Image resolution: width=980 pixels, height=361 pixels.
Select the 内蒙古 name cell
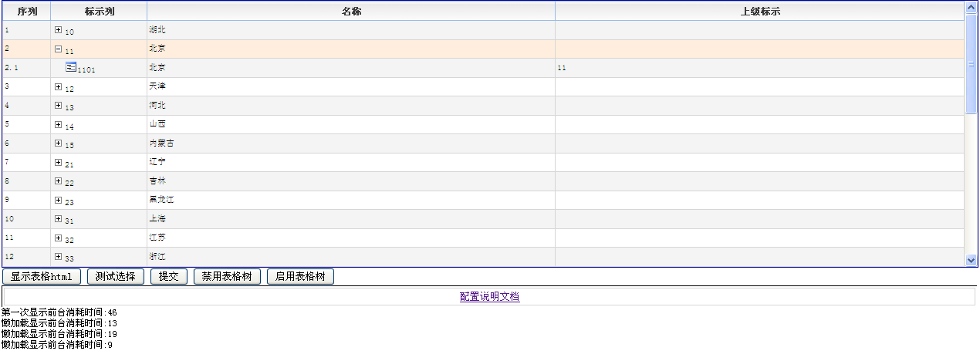[351, 143]
